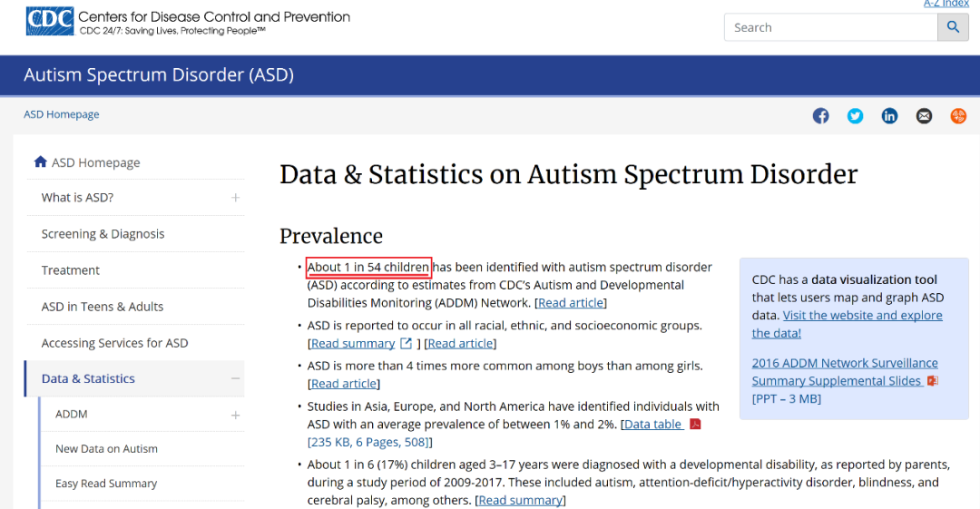Share page via email envelope icon
980x509 pixels.
pyautogui.click(x=924, y=116)
